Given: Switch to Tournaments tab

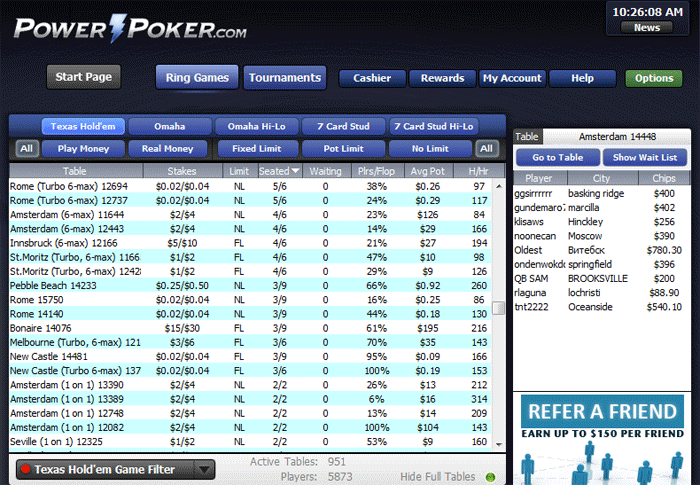Looking at the screenshot, I should point(285,78).
